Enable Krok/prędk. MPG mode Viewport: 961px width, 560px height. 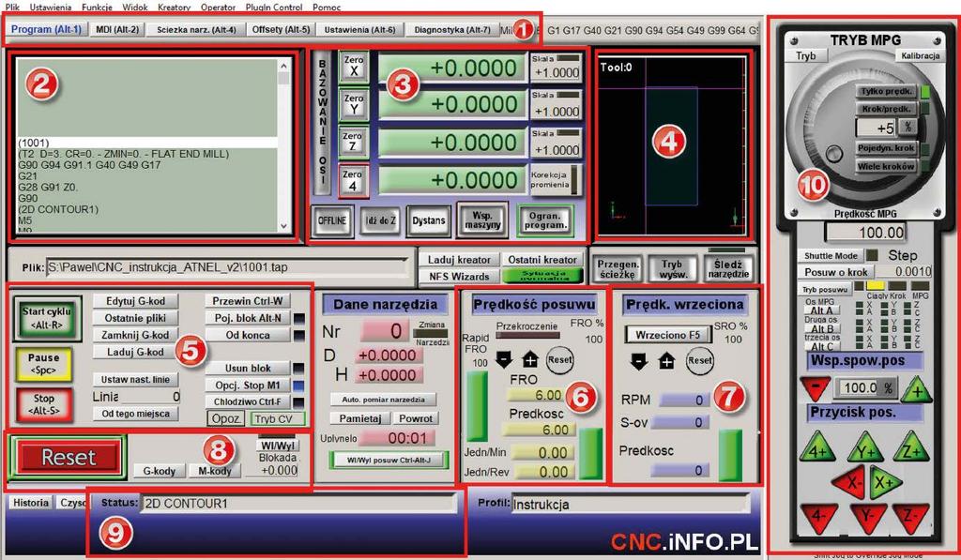[886, 109]
